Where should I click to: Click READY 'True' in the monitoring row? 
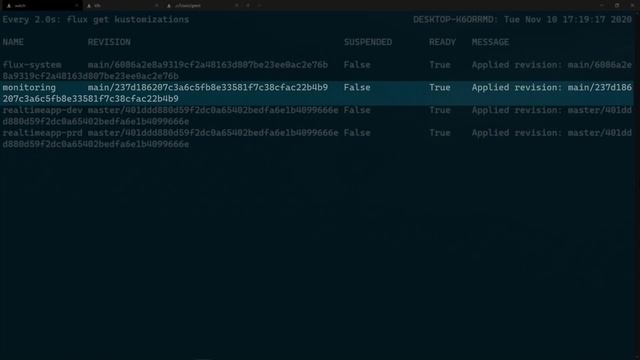pos(440,87)
